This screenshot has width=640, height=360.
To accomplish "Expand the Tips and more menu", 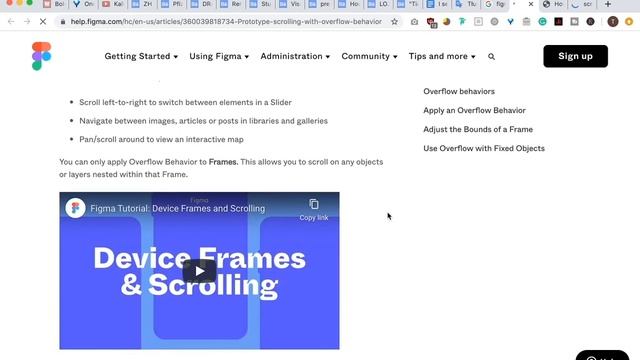I will click(x=442, y=56).
